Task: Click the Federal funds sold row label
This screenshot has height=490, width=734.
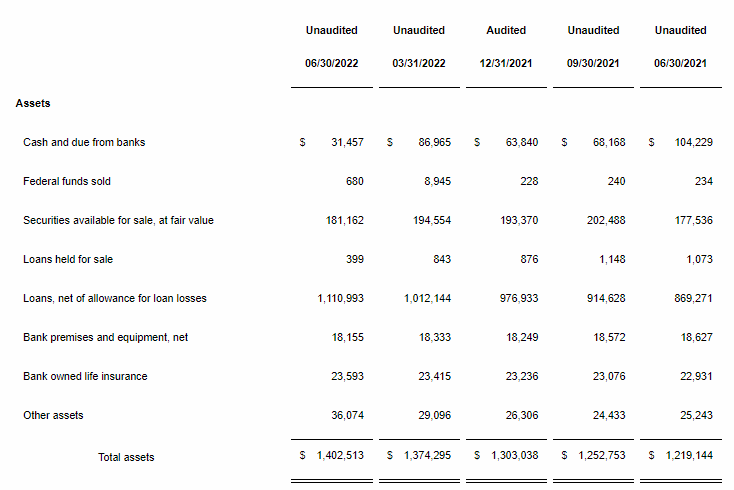Action: tap(67, 181)
